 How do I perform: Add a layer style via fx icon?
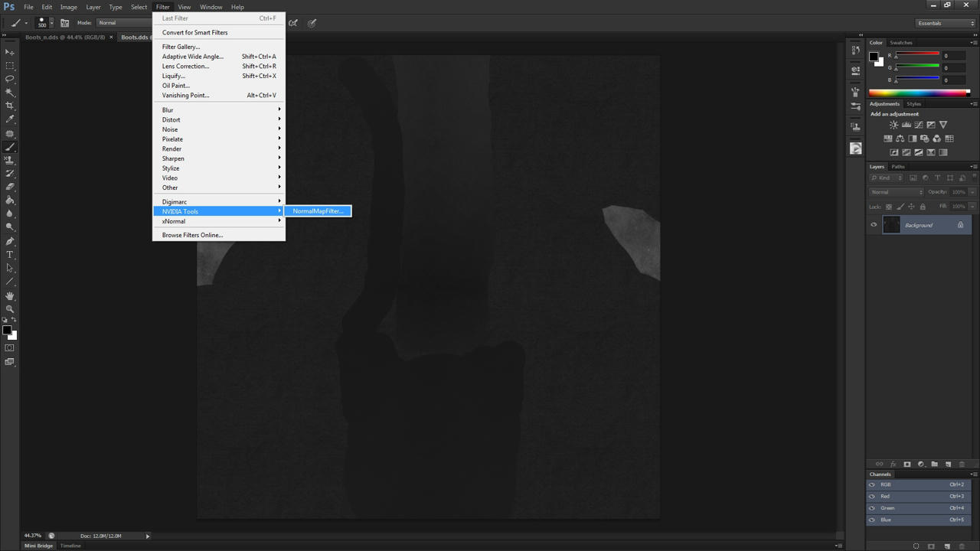pos(893,464)
